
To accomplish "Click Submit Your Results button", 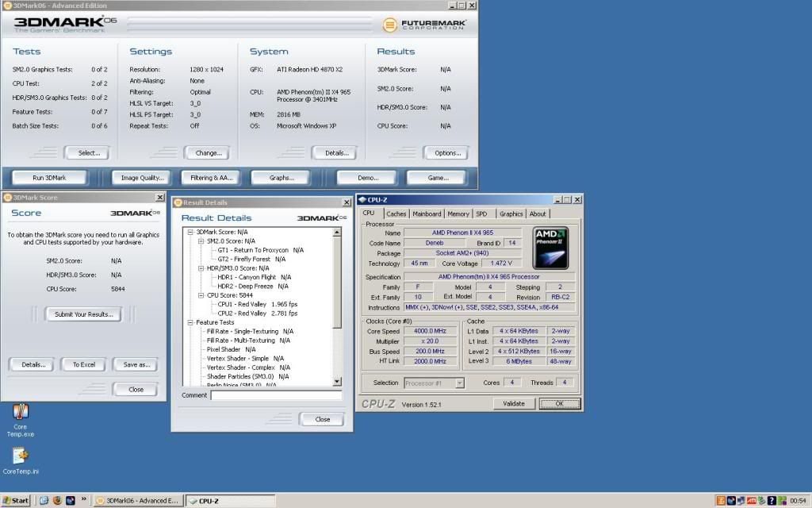I will click(83, 314).
